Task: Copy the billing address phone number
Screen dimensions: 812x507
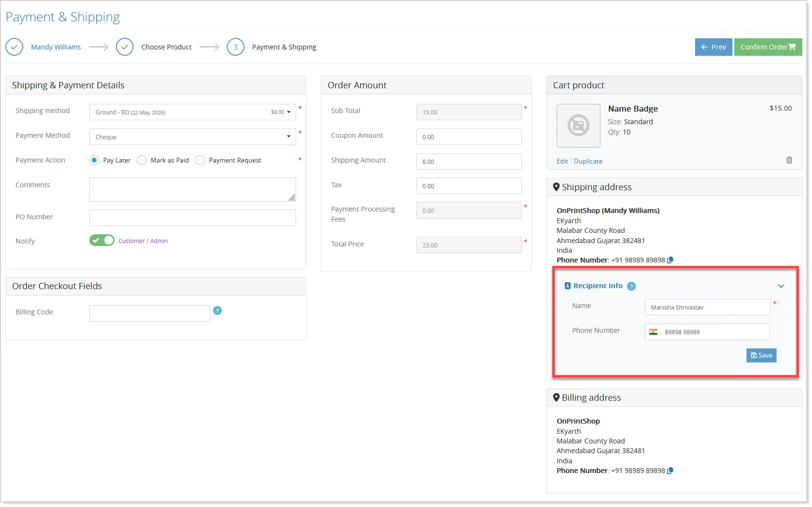Action: pos(670,471)
